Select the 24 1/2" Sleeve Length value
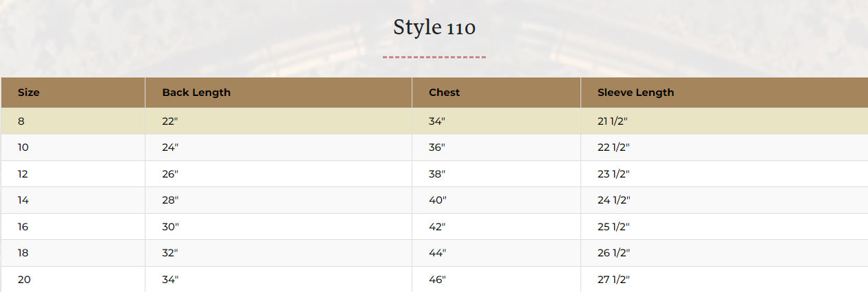 [x=613, y=200]
